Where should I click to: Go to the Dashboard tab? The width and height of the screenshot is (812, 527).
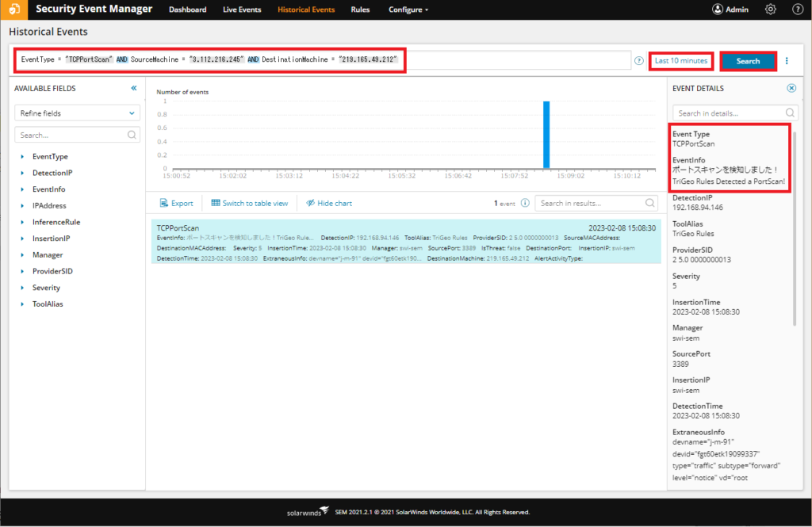tap(187, 10)
